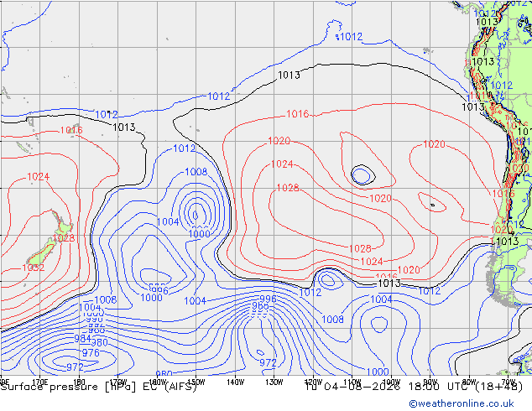Click the 1032 isobar label near New Zealand
Viewport: 532px width, 411px height.
34,268
